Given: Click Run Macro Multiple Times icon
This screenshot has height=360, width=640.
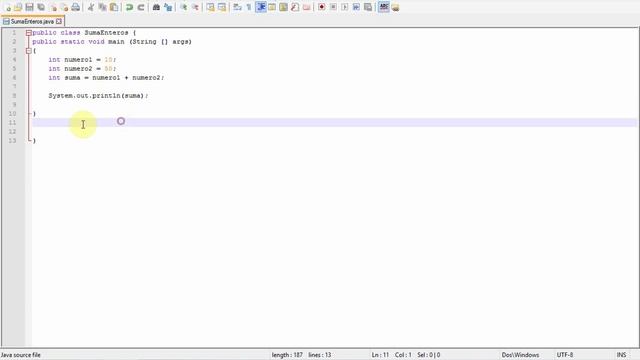Looking at the screenshot, I should (x=356, y=7).
